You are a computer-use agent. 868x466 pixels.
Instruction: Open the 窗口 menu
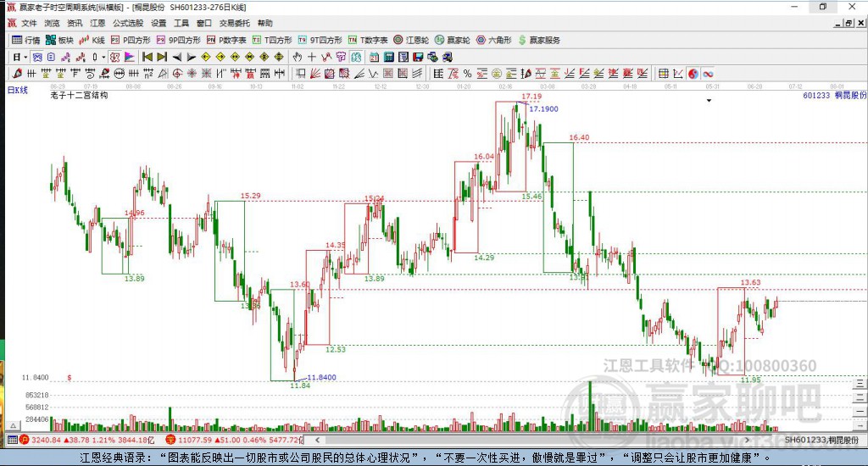(x=204, y=23)
